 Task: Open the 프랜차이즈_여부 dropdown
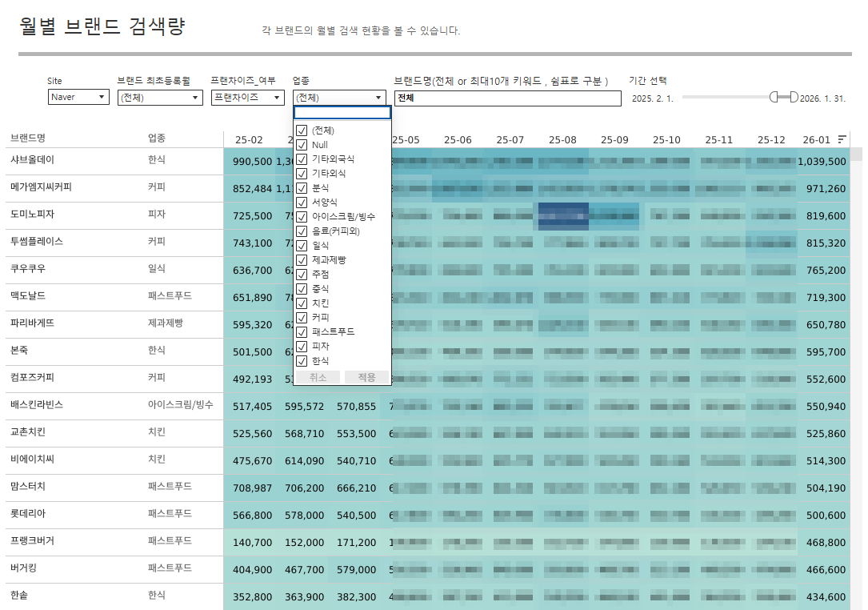click(247, 98)
